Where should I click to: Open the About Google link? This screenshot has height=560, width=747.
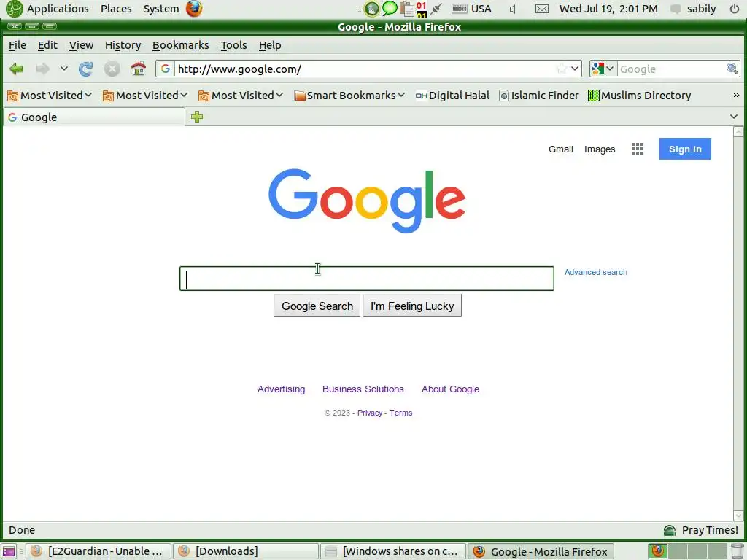point(450,389)
